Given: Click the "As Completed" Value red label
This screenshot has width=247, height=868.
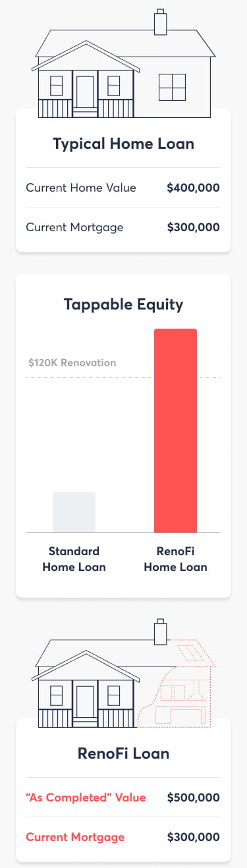Looking at the screenshot, I should pyautogui.click(x=86, y=798).
